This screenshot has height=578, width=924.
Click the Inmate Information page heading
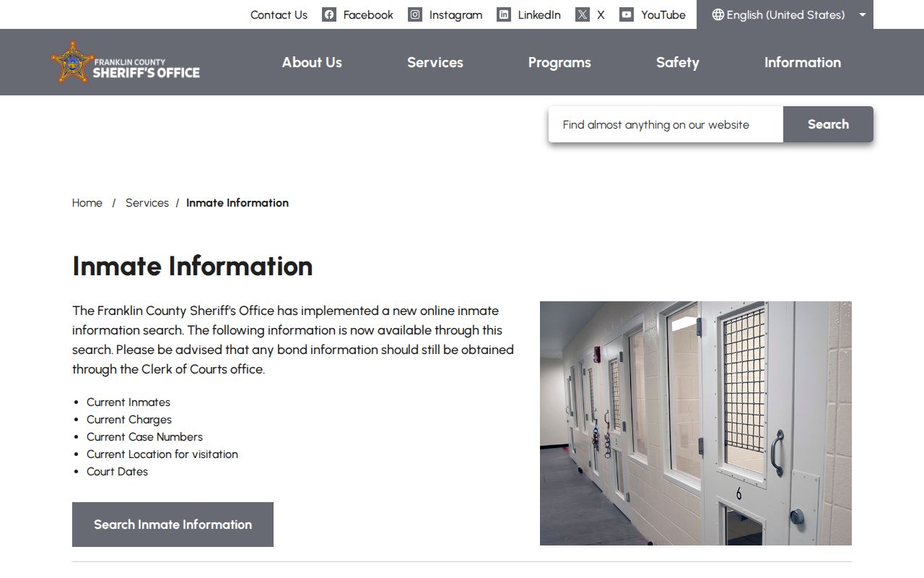pos(193,266)
